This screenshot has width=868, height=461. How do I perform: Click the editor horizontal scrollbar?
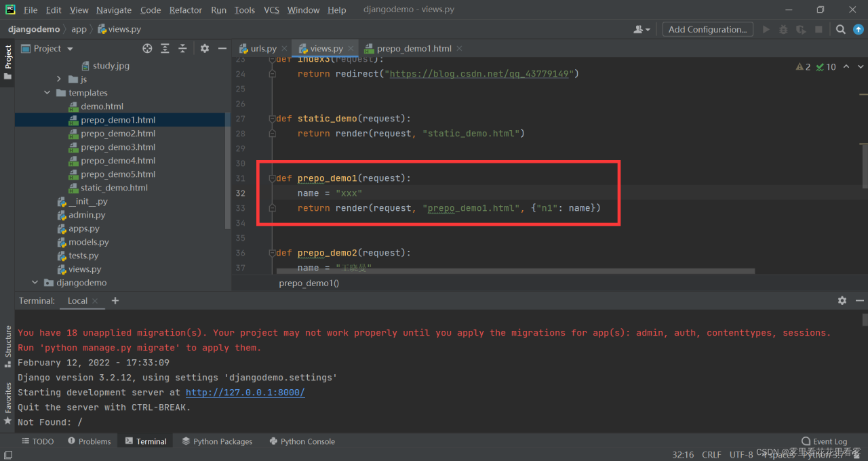tap(515, 271)
